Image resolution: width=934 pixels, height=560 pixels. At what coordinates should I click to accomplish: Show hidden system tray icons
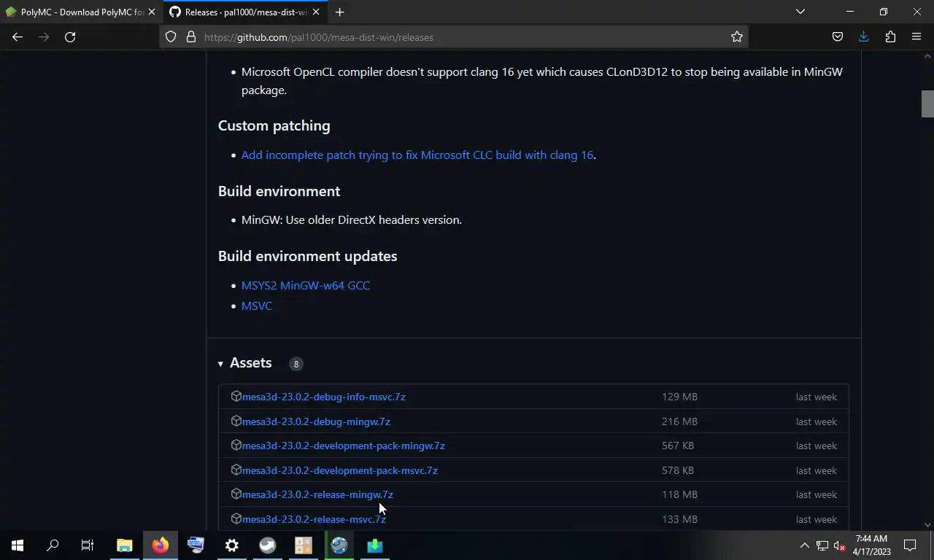804,545
